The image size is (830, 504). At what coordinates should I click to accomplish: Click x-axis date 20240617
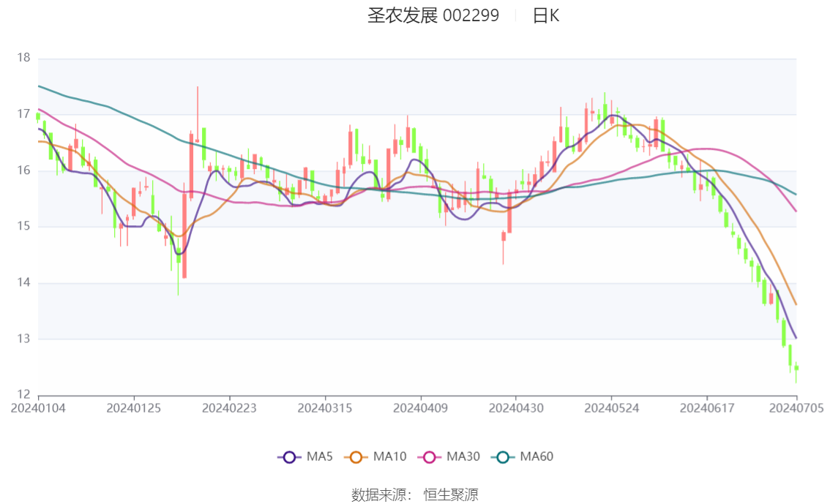point(707,408)
